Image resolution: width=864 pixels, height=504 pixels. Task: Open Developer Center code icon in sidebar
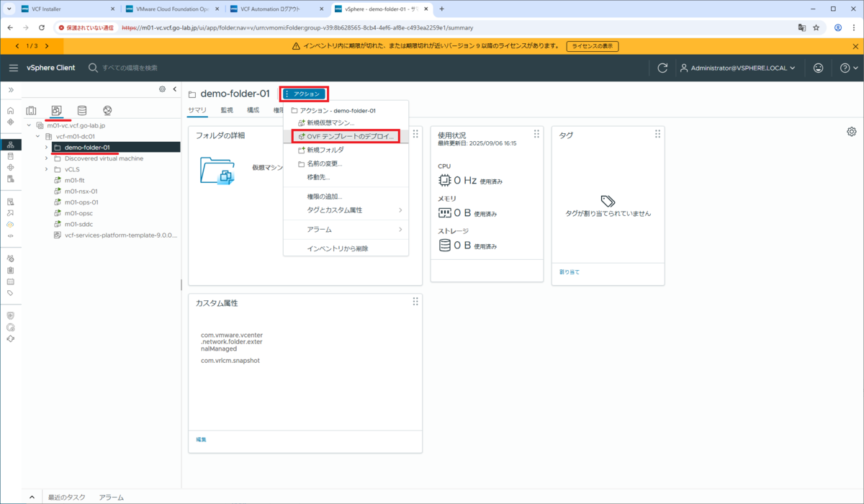(x=10, y=235)
